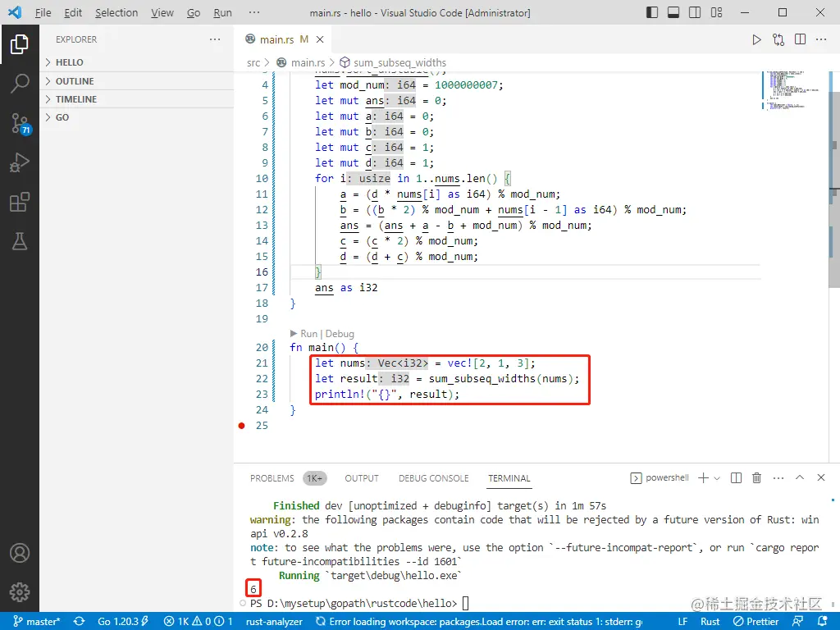Close the bottom panel

pyautogui.click(x=820, y=477)
